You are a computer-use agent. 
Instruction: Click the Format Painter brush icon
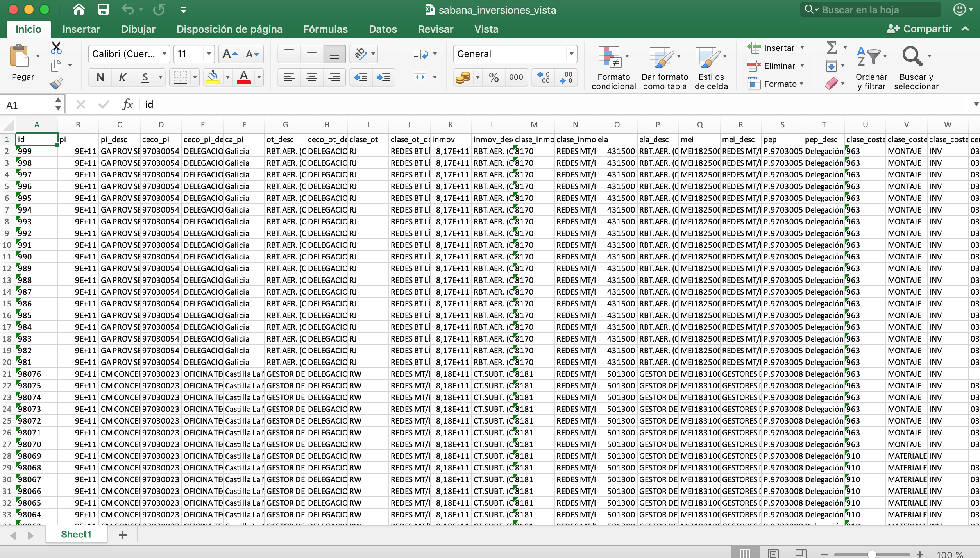click(x=56, y=83)
